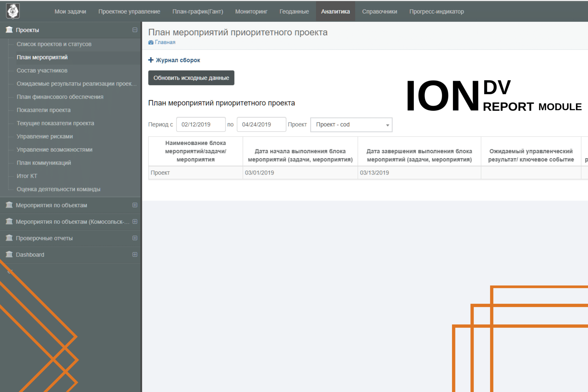Open the Геоданные menu
The width and height of the screenshot is (588, 392).
click(x=294, y=12)
